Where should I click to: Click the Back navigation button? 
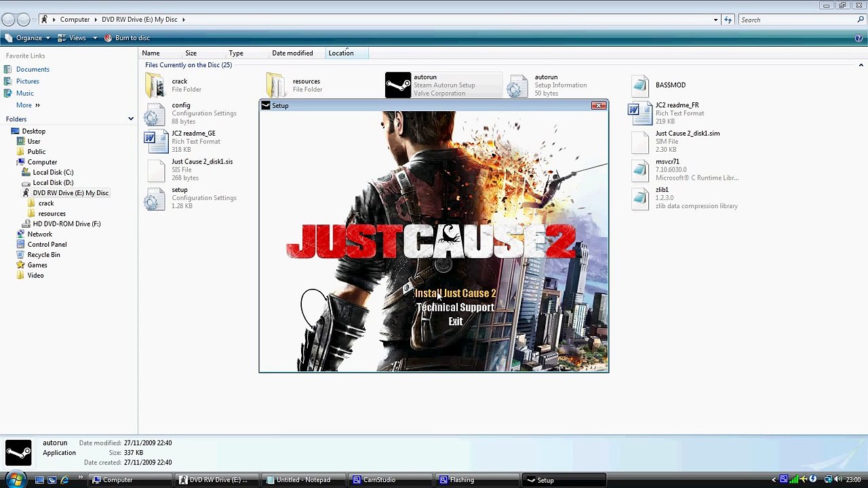coord(8,20)
